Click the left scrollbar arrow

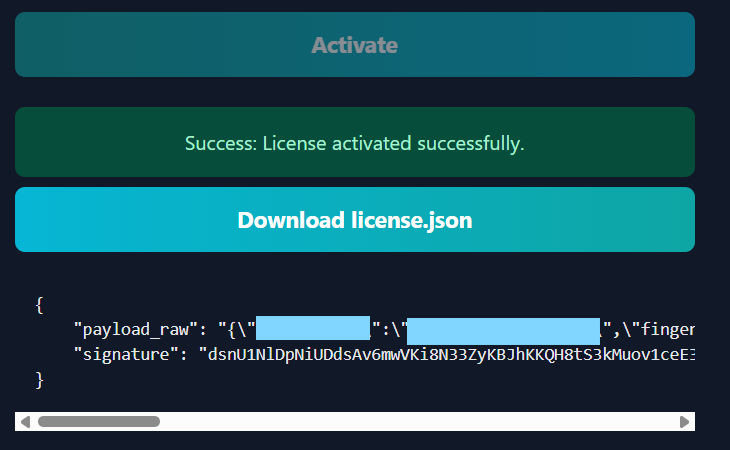point(26,422)
